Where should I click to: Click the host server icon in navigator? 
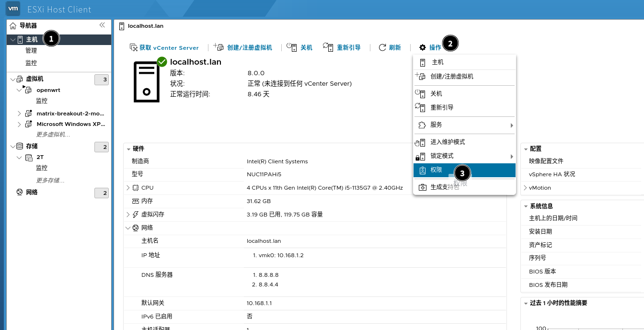pos(21,40)
